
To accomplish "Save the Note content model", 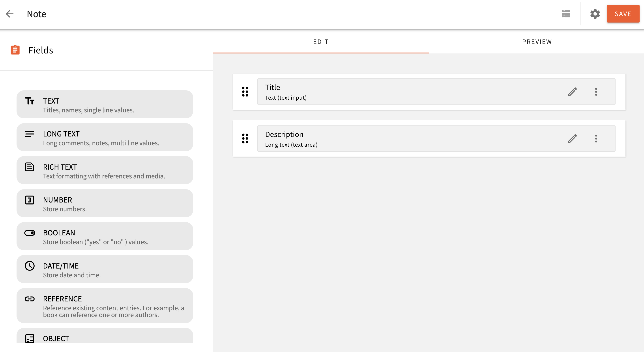I will (x=623, y=14).
